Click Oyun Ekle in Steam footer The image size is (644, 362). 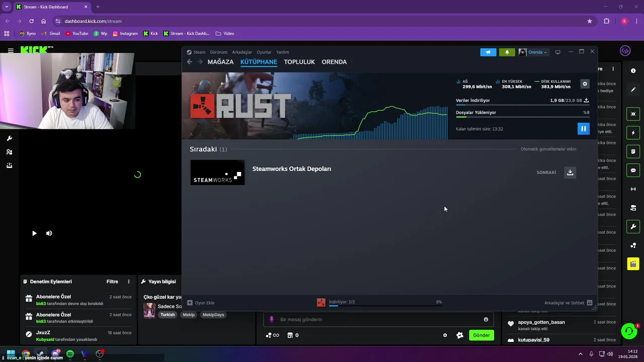(x=201, y=303)
